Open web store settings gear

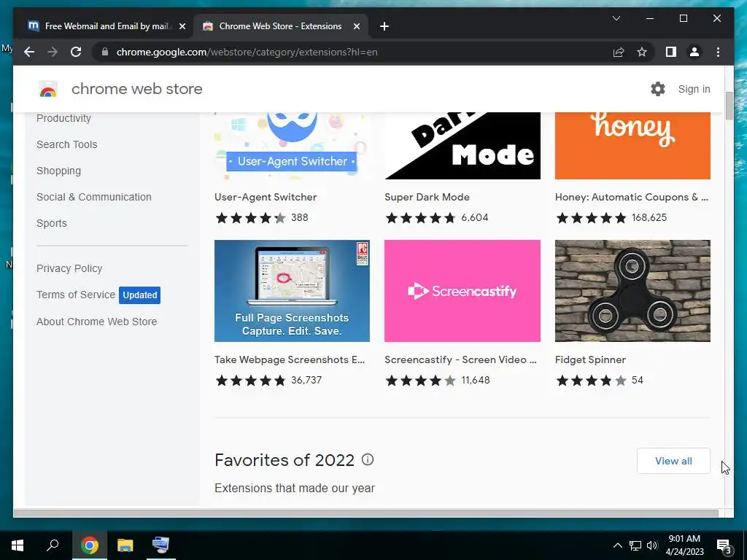(x=658, y=89)
